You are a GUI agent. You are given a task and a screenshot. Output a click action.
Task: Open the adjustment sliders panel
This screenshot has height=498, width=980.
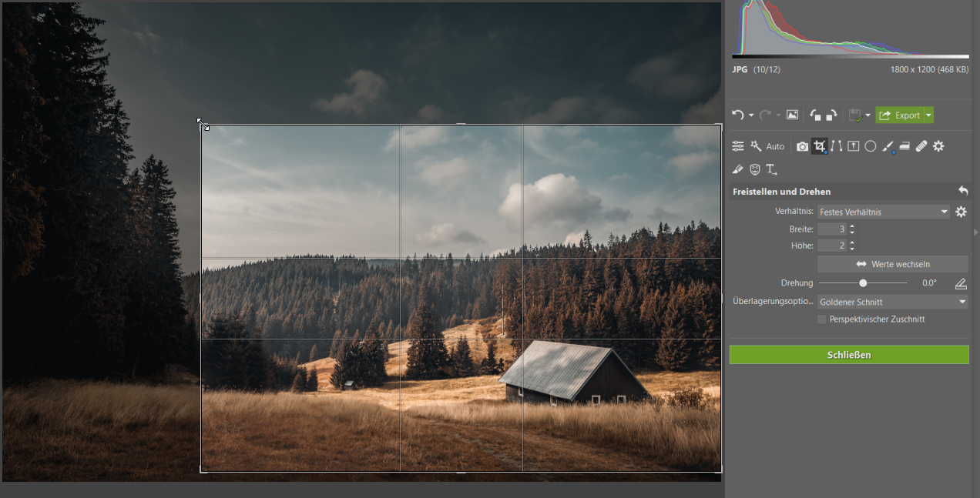click(738, 146)
